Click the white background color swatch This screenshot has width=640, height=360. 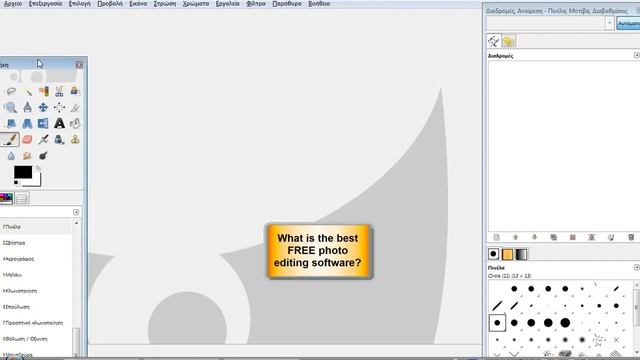[38, 181]
